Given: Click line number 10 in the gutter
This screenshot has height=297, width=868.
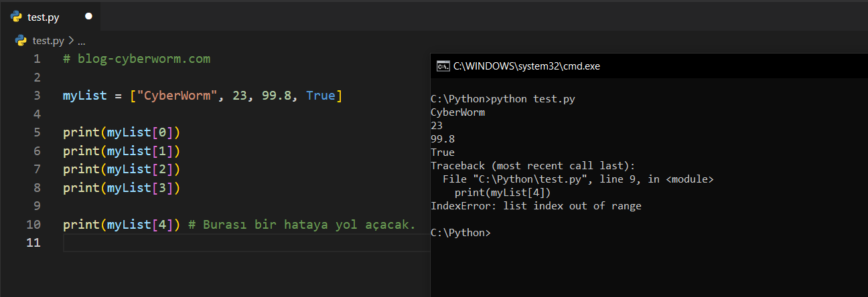Looking at the screenshot, I should pos(33,224).
